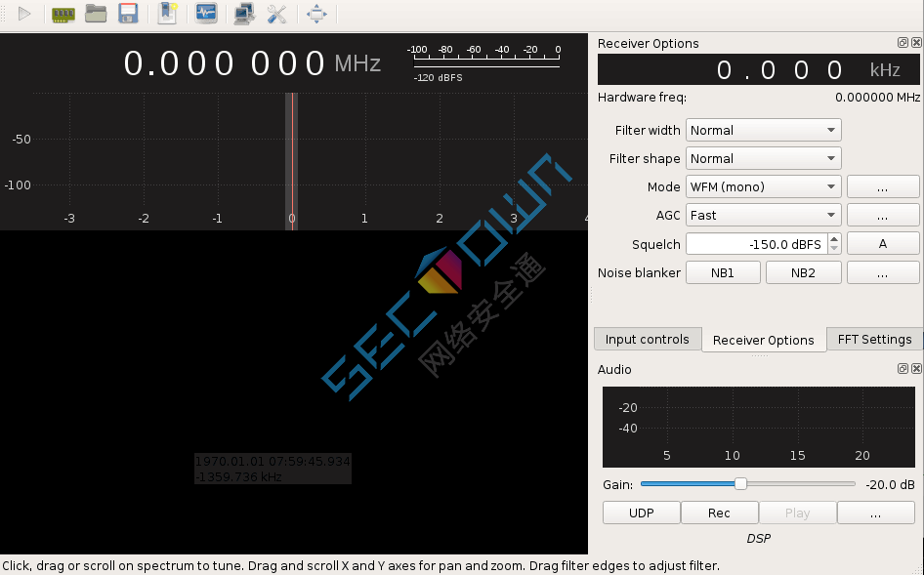Start DSP with the play icon

click(x=24, y=14)
